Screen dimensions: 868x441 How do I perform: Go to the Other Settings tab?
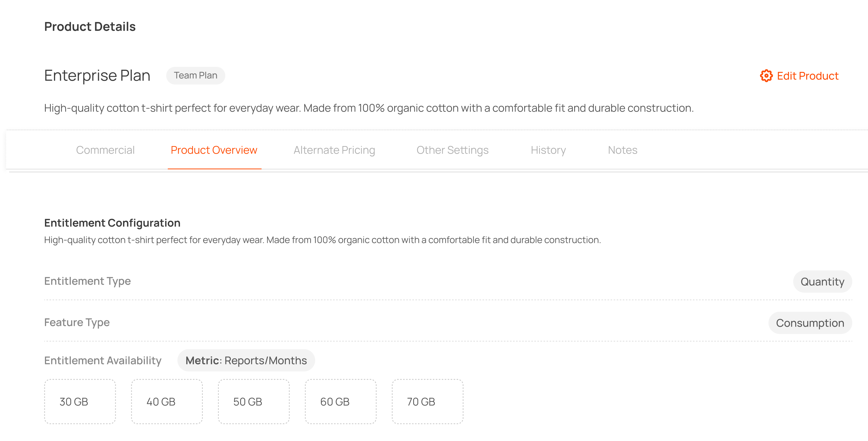coord(453,150)
